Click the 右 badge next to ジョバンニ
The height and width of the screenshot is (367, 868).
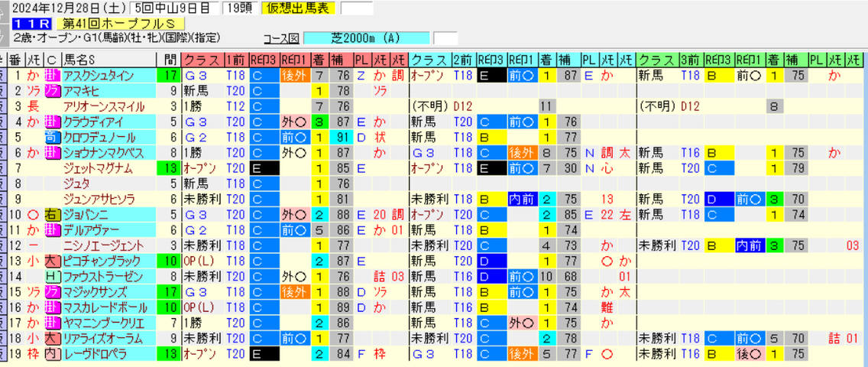53,215
